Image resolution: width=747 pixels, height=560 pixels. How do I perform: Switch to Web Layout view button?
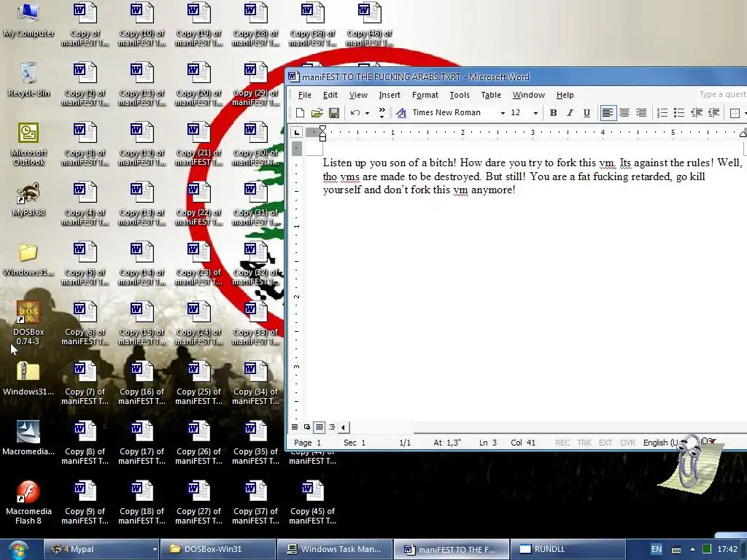[307, 427]
